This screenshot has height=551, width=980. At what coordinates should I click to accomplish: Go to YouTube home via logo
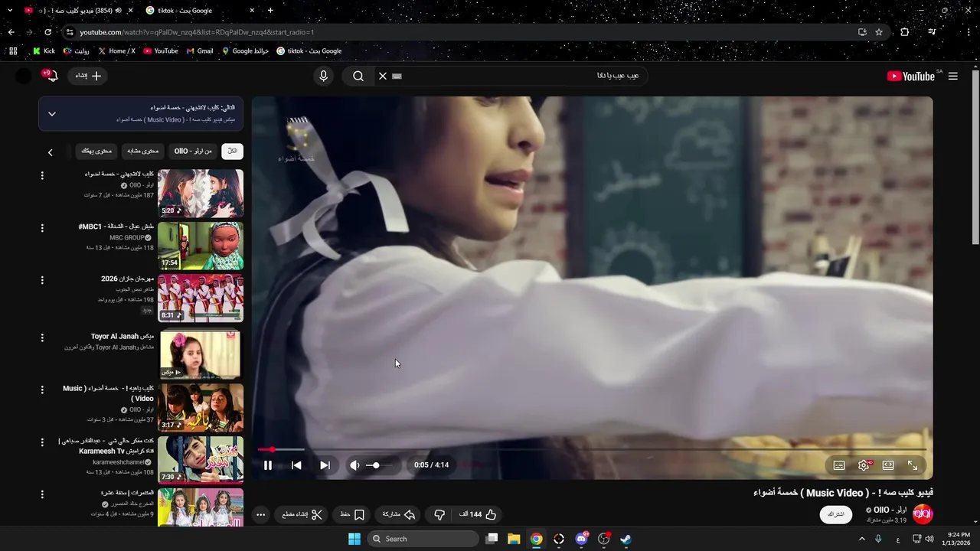(x=910, y=76)
